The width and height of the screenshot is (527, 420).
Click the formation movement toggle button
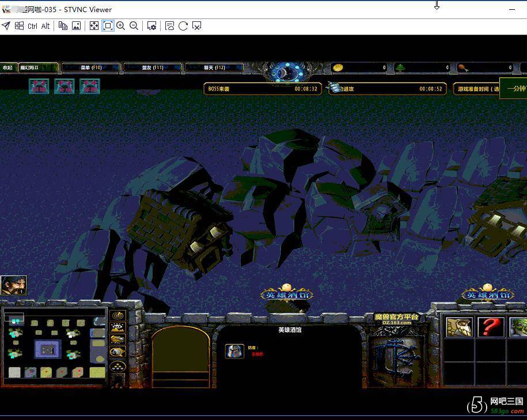point(117,366)
